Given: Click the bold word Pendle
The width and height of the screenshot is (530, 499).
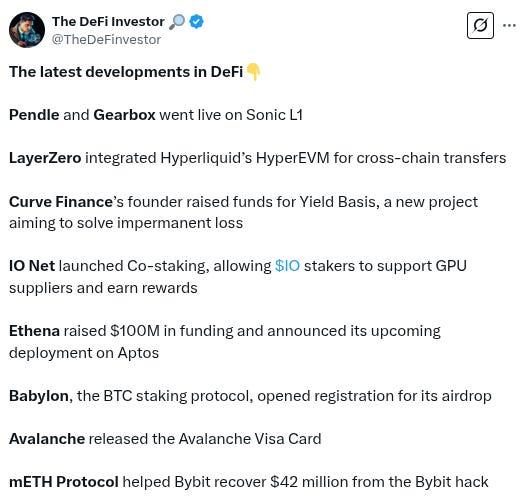Looking at the screenshot, I should [x=34, y=115].
